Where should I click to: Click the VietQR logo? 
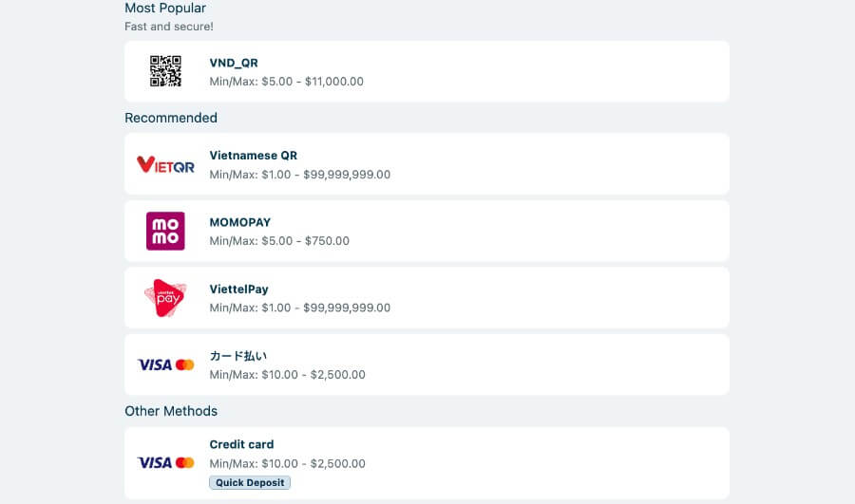coord(165,164)
